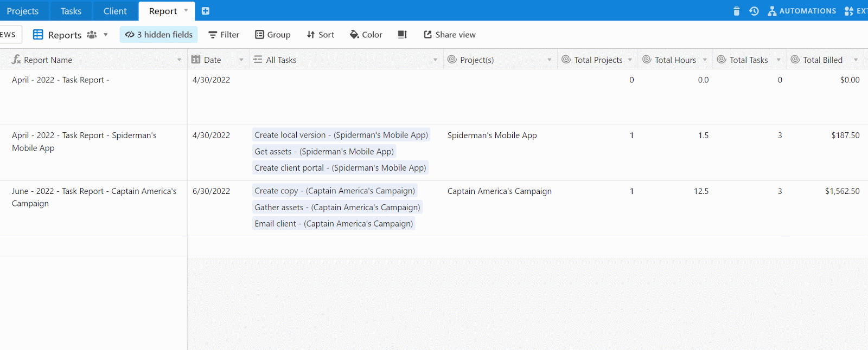This screenshot has height=350, width=868.
Task: Open the Filter options
Action: tap(224, 35)
